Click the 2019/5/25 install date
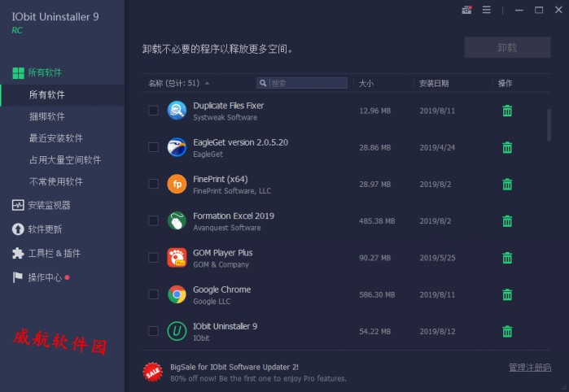This screenshot has width=569, height=392. click(x=437, y=258)
